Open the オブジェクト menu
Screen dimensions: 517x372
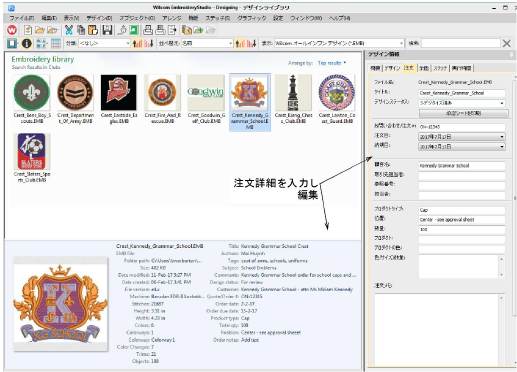(137, 18)
